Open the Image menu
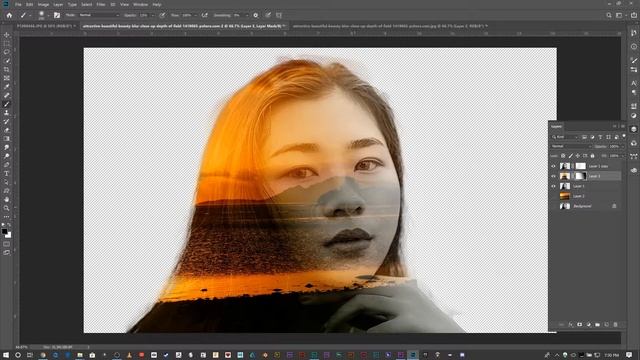The height and width of the screenshot is (360, 640). tap(43, 4)
